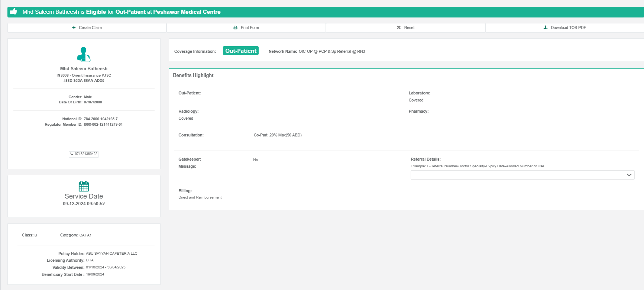Click the Co-Part 20% Max(50 AED) text
The image size is (644, 290).
pos(278,135)
